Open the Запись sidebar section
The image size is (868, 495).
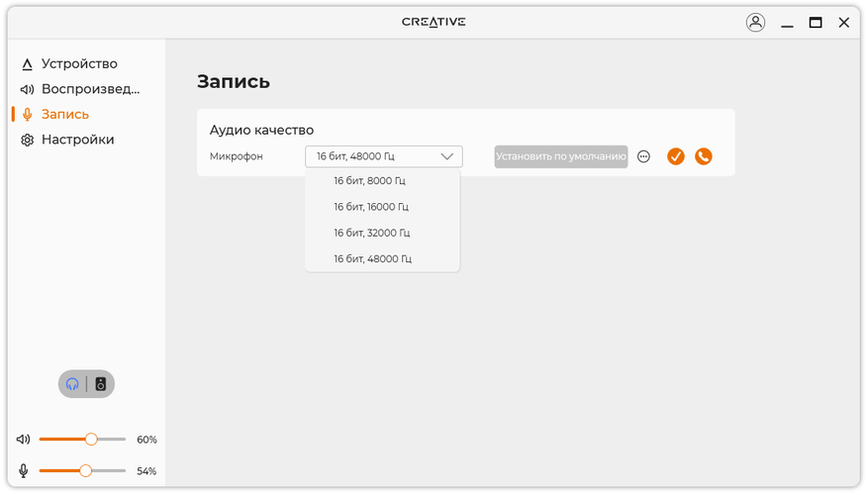pos(65,115)
